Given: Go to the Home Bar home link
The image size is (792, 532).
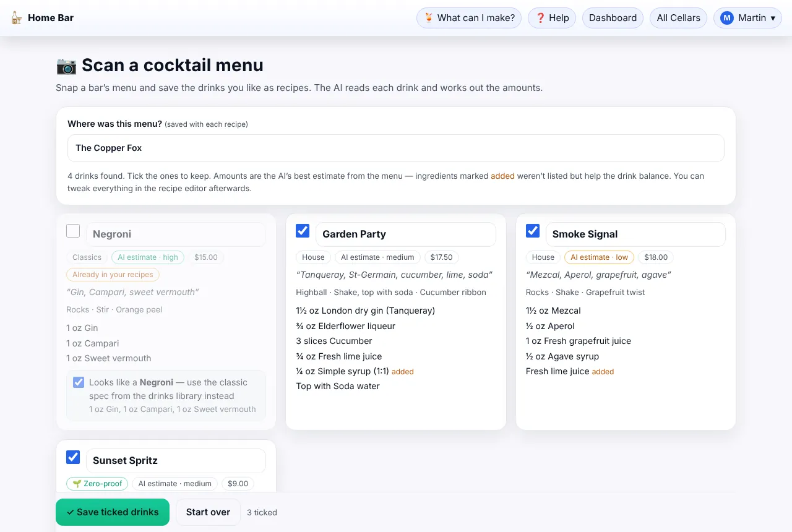Looking at the screenshot, I should coord(42,18).
